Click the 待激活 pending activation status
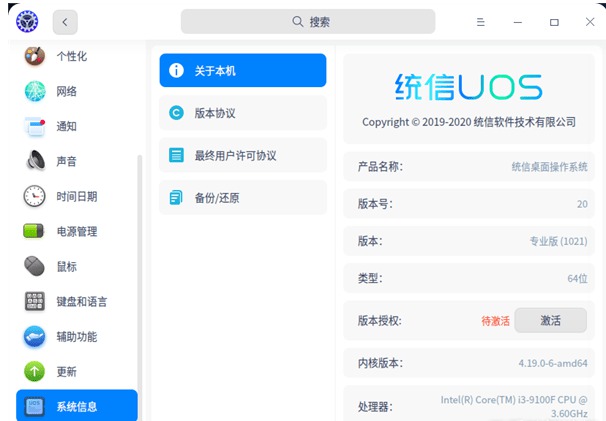Image resolution: width=606 pixels, height=421 pixels. 495,321
